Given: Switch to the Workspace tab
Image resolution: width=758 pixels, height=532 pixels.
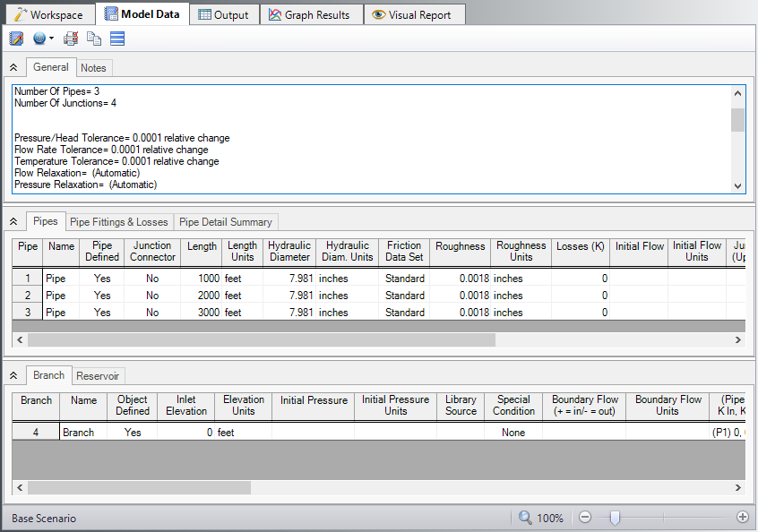Looking at the screenshot, I should tap(48, 14).
